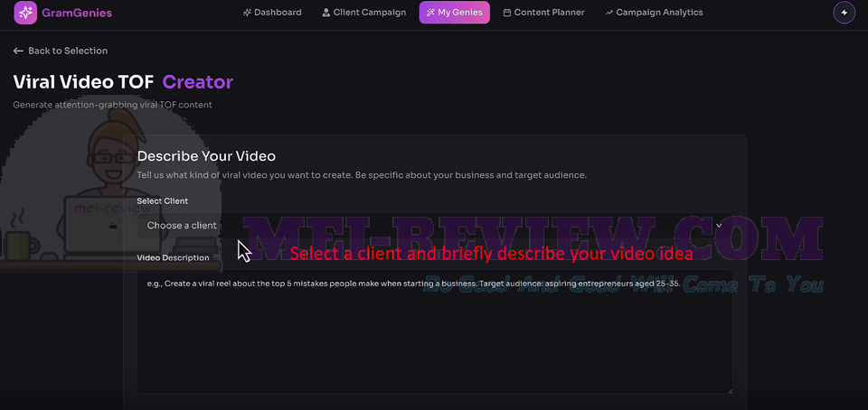Click the "Tell us what kind of viral video" text

(362, 176)
